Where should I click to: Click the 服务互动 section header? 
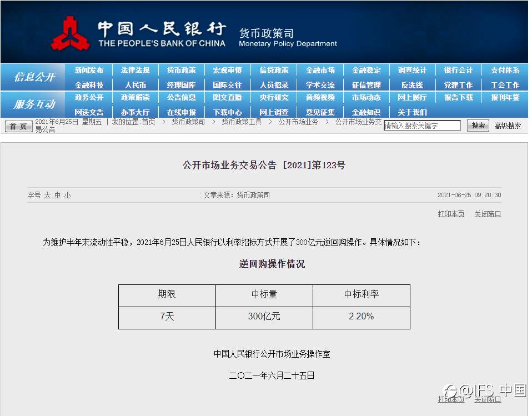(34, 104)
